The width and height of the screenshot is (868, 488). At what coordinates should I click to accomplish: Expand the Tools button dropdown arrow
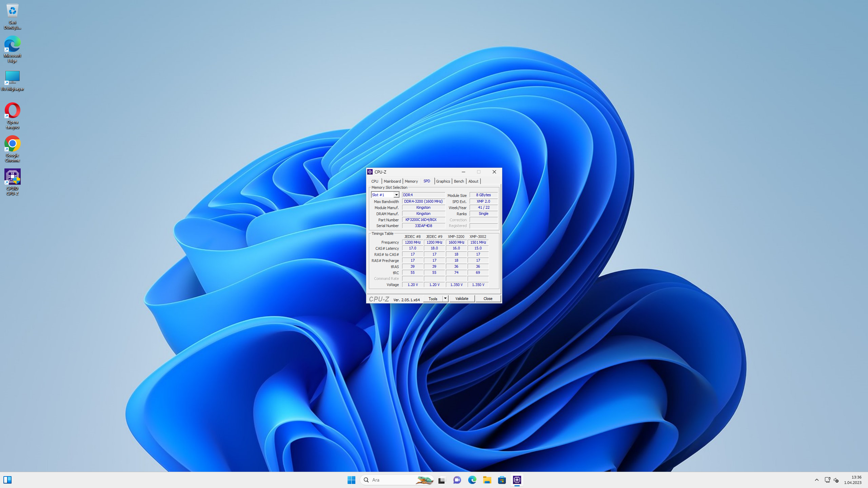445,298
